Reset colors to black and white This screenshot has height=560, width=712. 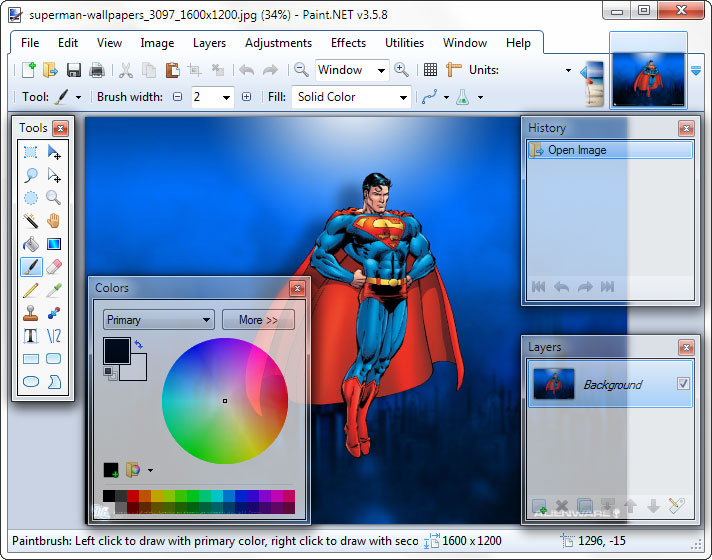click(110, 373)
